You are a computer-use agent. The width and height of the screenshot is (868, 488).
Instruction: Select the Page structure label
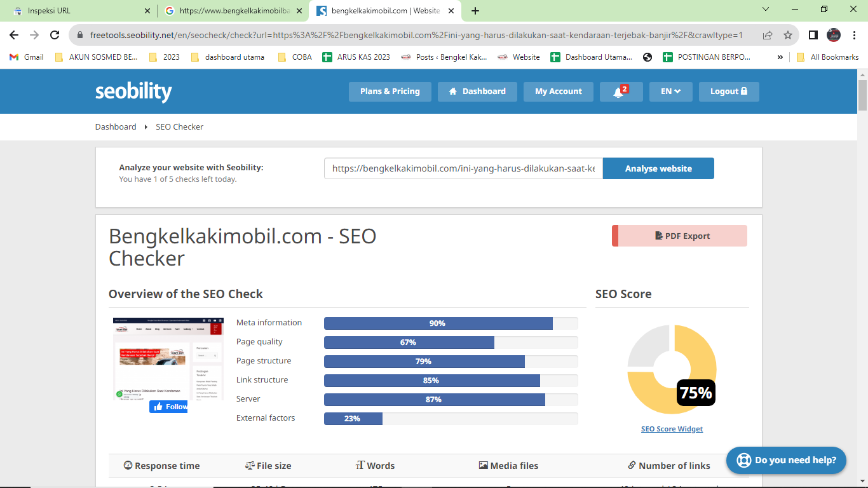pos(264,360)
